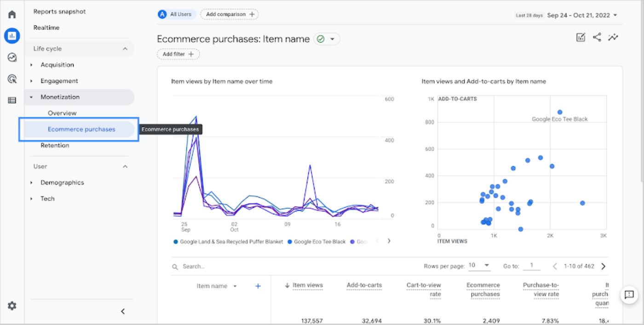Sort by Cart-to-view rate column
This screenshot has height=325, width=644.
coord(424,290)
